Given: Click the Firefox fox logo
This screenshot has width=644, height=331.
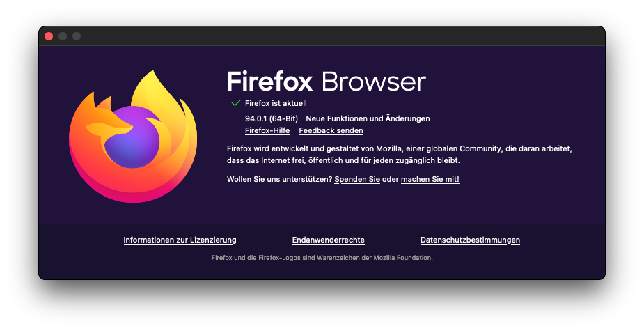Looking at the screenshot, I should [x=133, y=137].
